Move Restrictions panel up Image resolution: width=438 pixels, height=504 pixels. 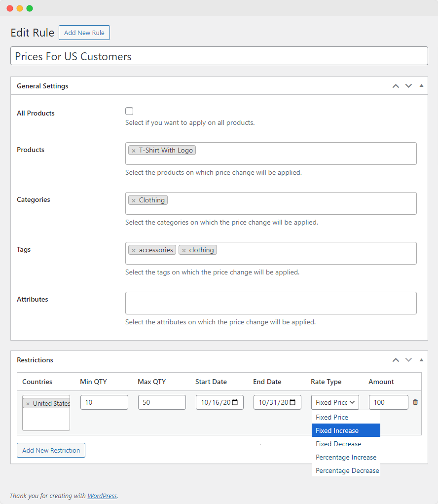pyautogui.click(x=396, y=360)
